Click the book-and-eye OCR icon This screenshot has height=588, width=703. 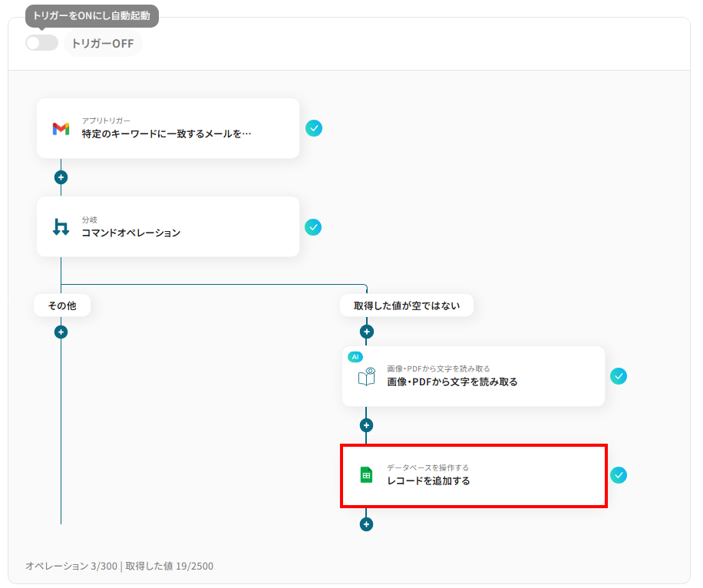367,377
